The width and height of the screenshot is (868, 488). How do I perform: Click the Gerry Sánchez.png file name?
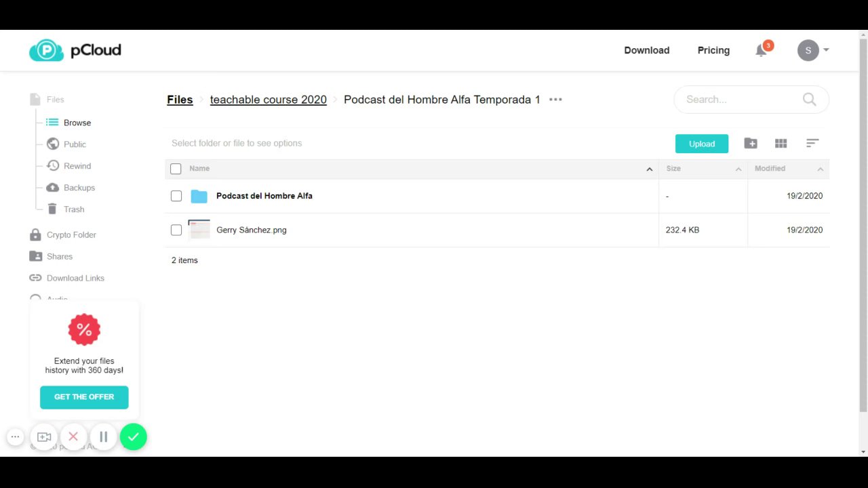[252, 230]
